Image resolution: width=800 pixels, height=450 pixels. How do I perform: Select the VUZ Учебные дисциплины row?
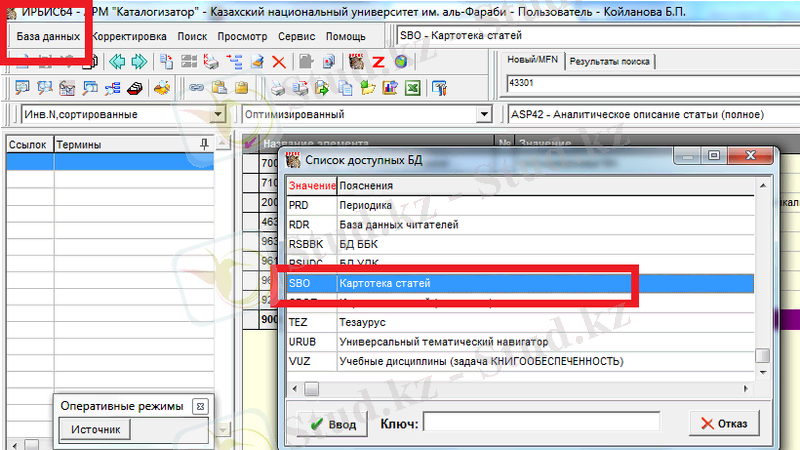tap(520, 361)
